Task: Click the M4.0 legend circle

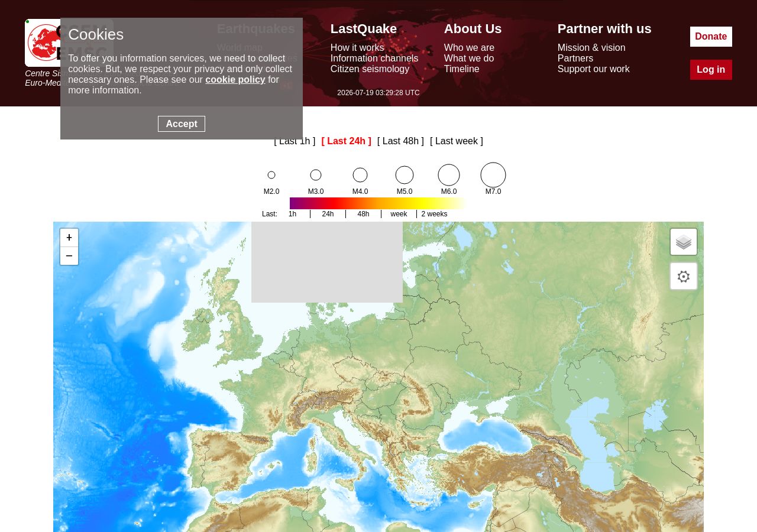Action: 360,175
